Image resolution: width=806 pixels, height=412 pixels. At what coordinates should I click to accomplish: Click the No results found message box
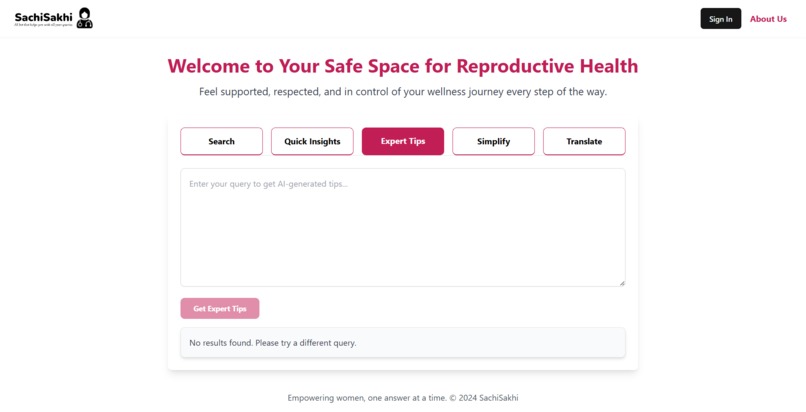pos(403,343)
